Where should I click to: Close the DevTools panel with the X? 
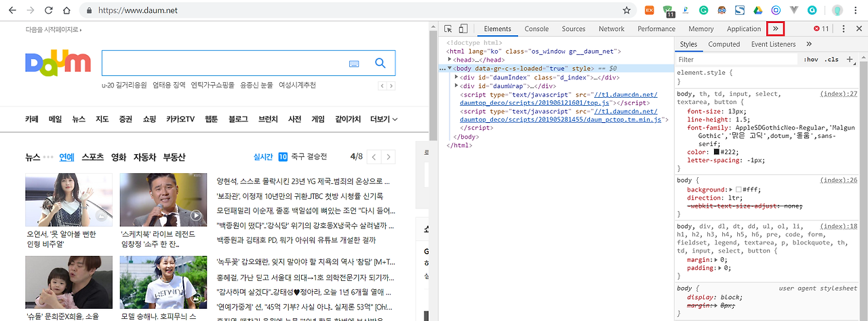[x=859, y=29]
